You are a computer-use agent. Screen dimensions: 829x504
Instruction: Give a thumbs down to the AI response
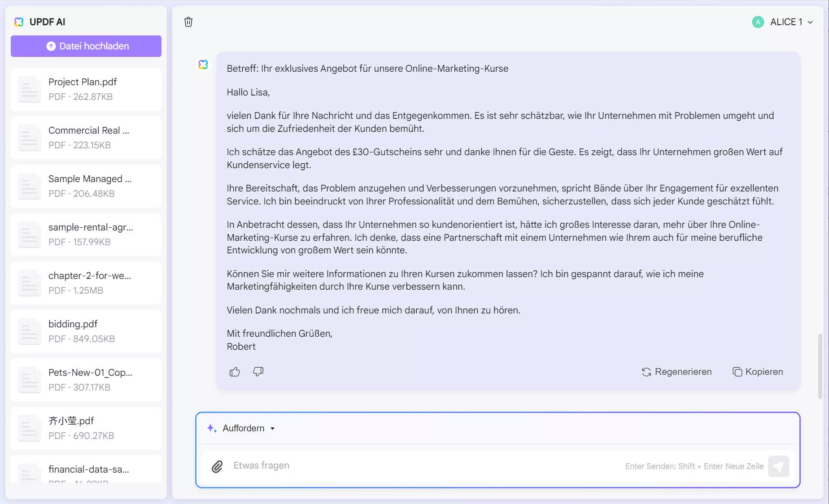point(258,372)
